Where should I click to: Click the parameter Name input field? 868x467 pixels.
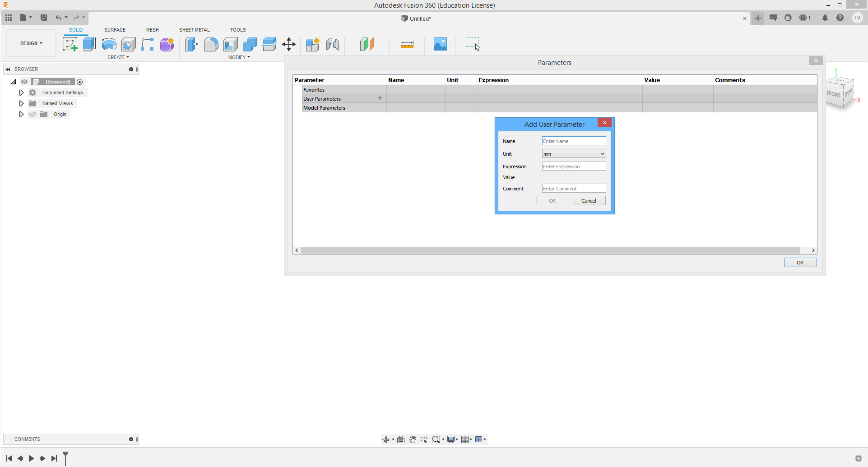574,141
